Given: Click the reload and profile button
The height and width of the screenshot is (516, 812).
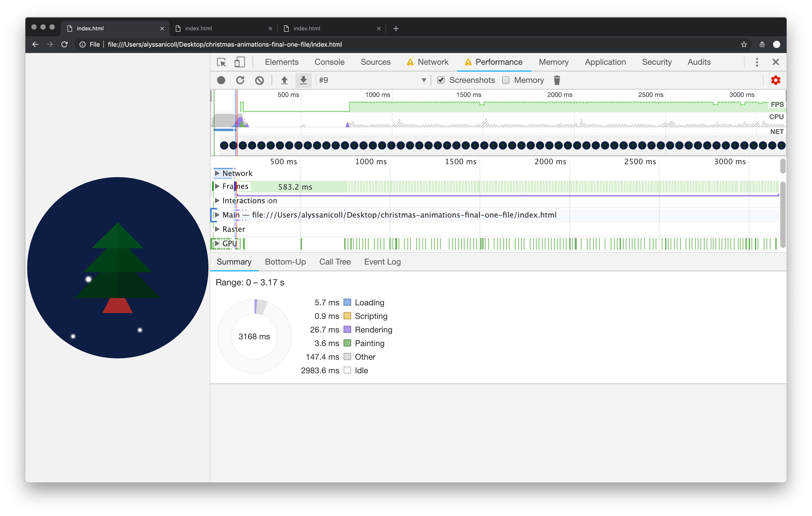Looking at the screenshot, I should (240, 80).
